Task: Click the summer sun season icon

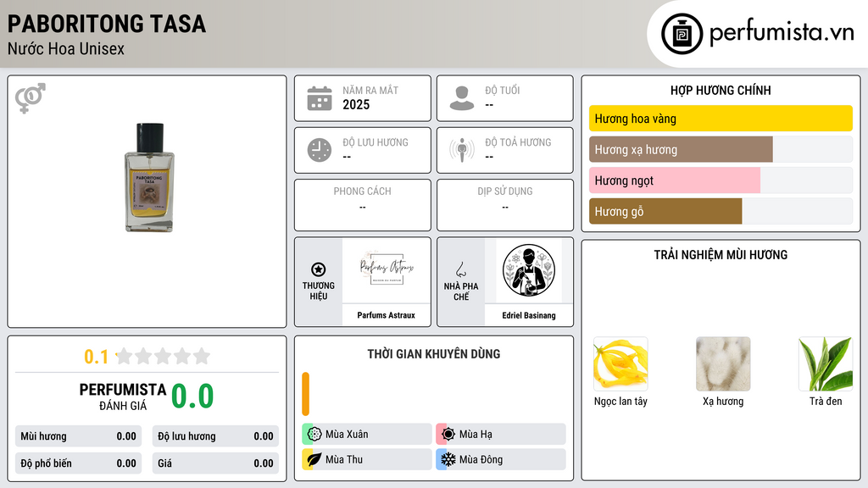Action: click(x=448, y=435)
